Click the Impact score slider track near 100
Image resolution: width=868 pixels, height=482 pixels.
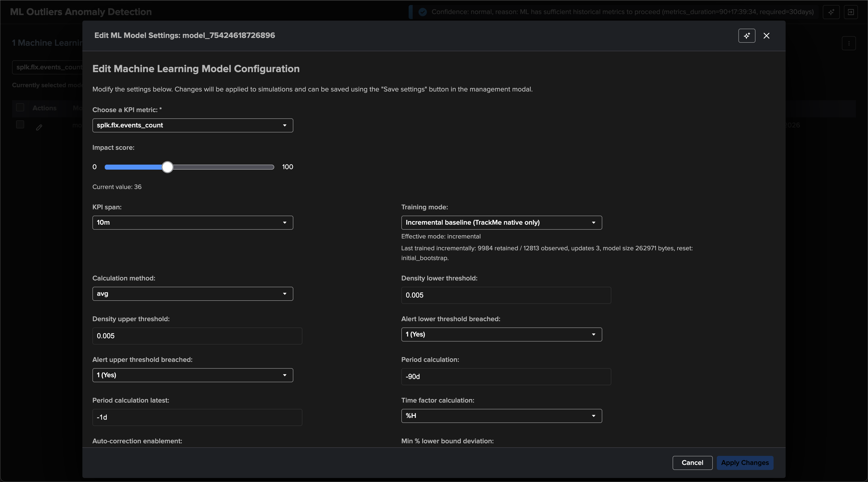(x=271, y=167)
